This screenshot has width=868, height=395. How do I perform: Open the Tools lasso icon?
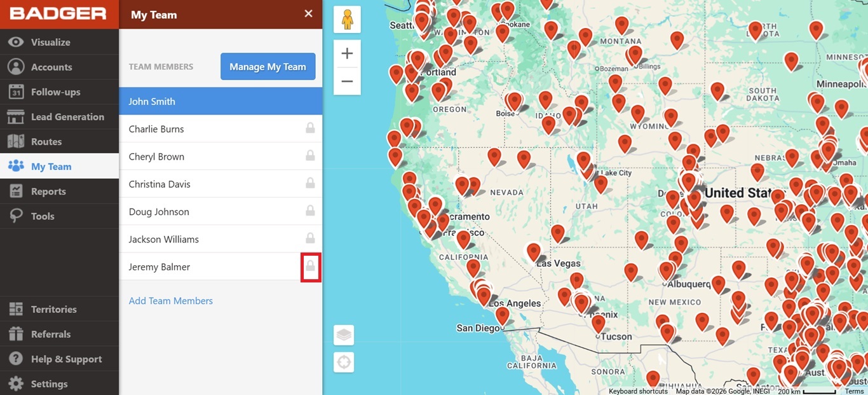(16, 216)
